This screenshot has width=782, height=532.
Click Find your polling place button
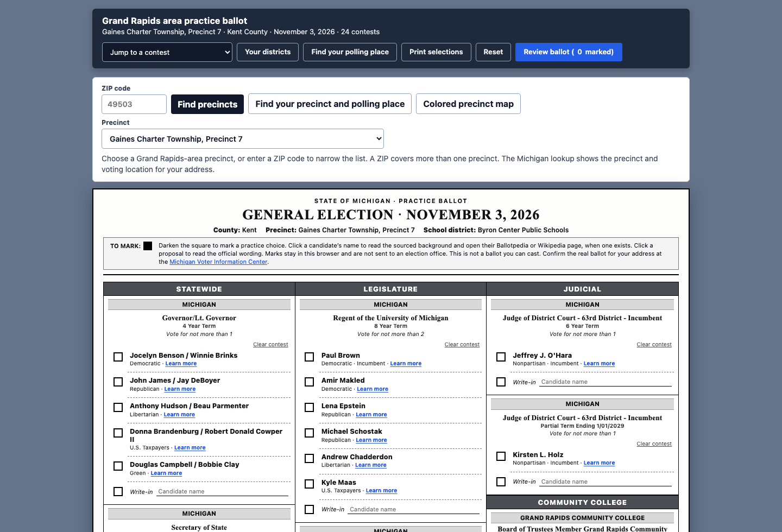click(350, 52)
